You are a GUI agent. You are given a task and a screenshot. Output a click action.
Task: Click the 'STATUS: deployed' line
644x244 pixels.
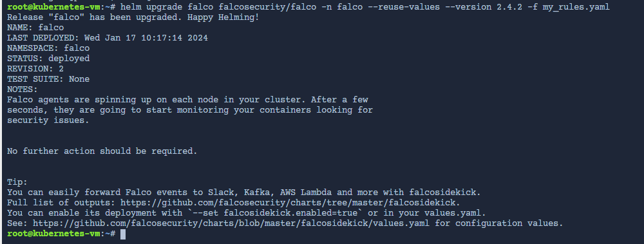(x=48, y=59)
